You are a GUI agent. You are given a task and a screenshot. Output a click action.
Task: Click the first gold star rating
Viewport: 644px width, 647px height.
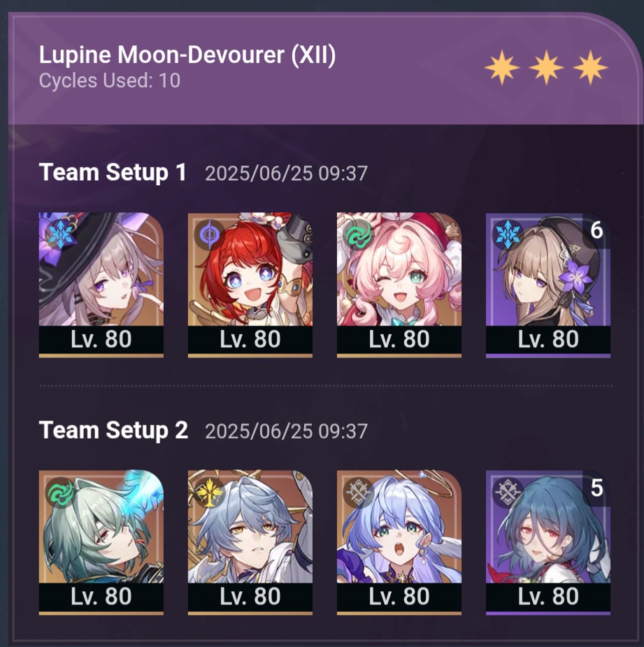(x=501, y=67)
